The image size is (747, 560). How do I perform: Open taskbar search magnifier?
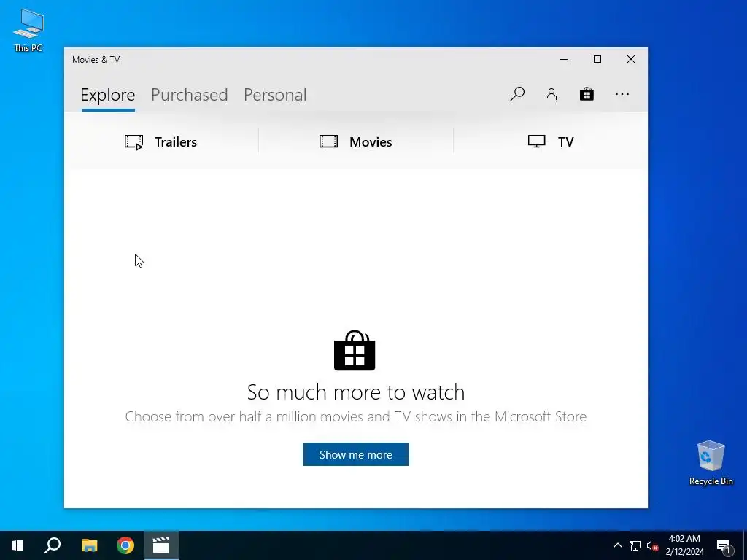pos(53,545)
